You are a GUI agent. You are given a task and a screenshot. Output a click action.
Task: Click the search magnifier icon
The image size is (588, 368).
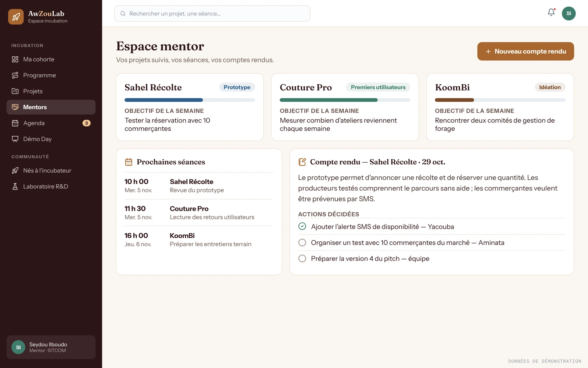tap(123, 14)
